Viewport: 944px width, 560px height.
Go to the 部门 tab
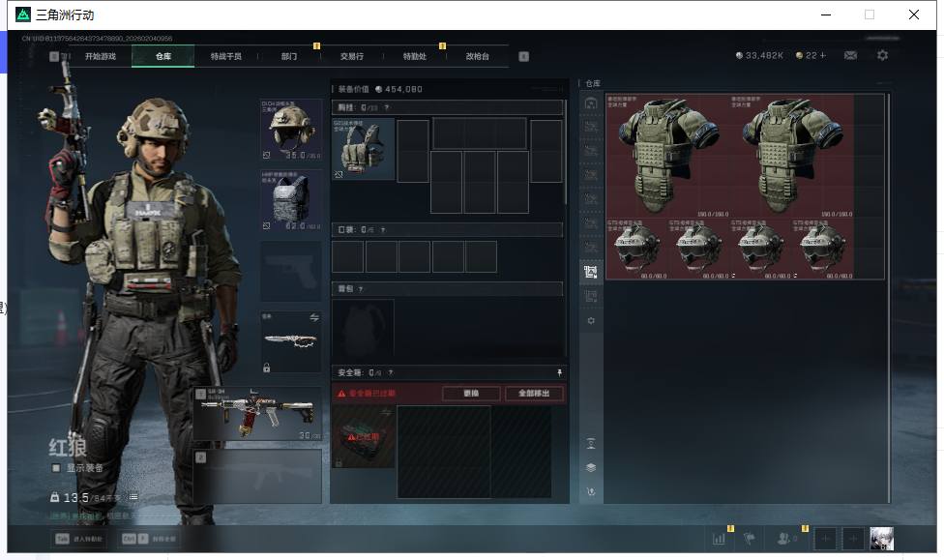(x=289, y=56)
